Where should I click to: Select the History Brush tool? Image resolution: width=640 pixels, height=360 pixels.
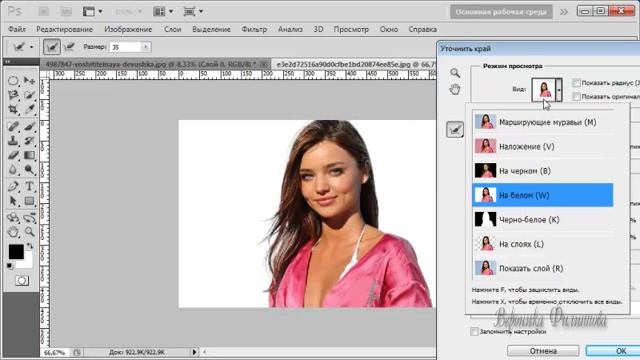pyautogui.click(x=29, y=141)
